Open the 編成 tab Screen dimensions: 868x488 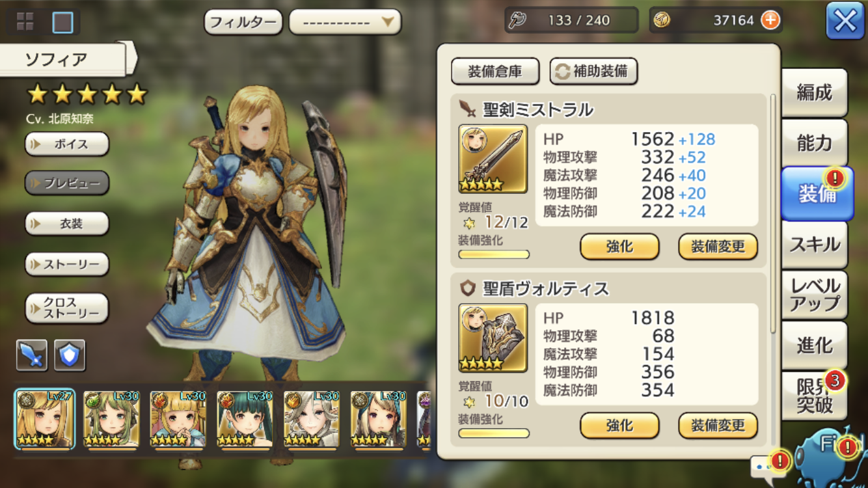tap(815, 93)
